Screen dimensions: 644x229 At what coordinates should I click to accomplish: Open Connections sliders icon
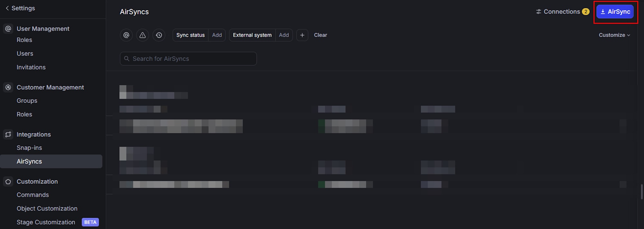(x=538, y=12)
